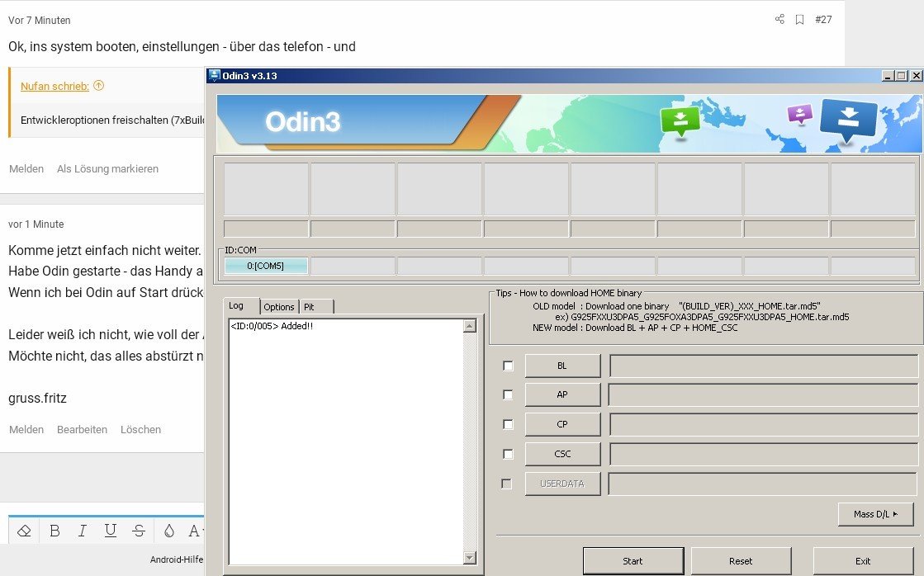Minimize the Odin3 window

click(x=888, y=75)
